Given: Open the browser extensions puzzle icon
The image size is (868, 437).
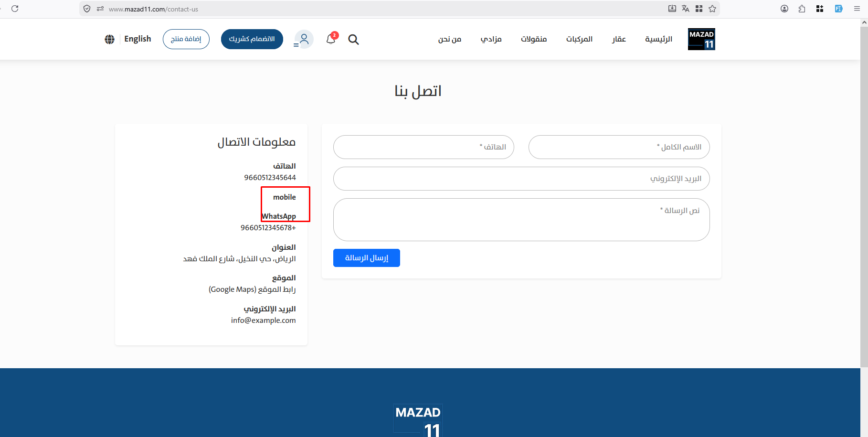Looking at the screenshot, I should 802,9.
